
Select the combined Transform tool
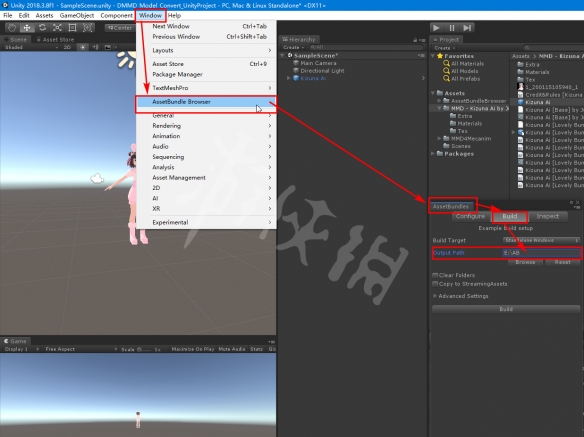pyautogui.click(x=88, y=28)
